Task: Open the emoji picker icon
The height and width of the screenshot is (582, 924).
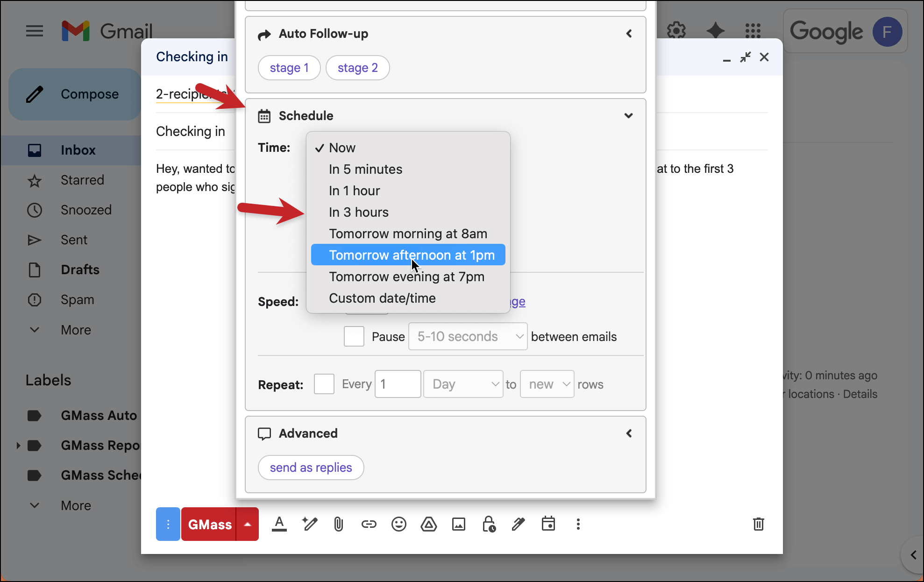Action: point(398,524)
